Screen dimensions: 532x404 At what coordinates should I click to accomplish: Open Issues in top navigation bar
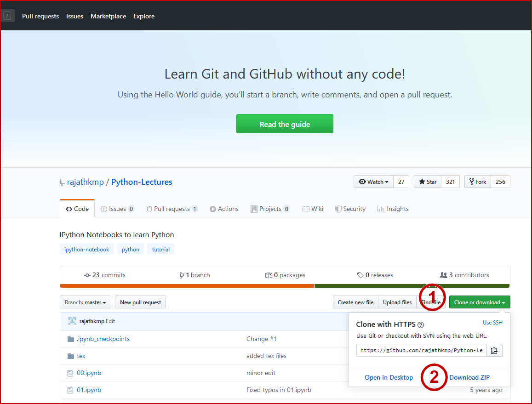tap(74, 16)
